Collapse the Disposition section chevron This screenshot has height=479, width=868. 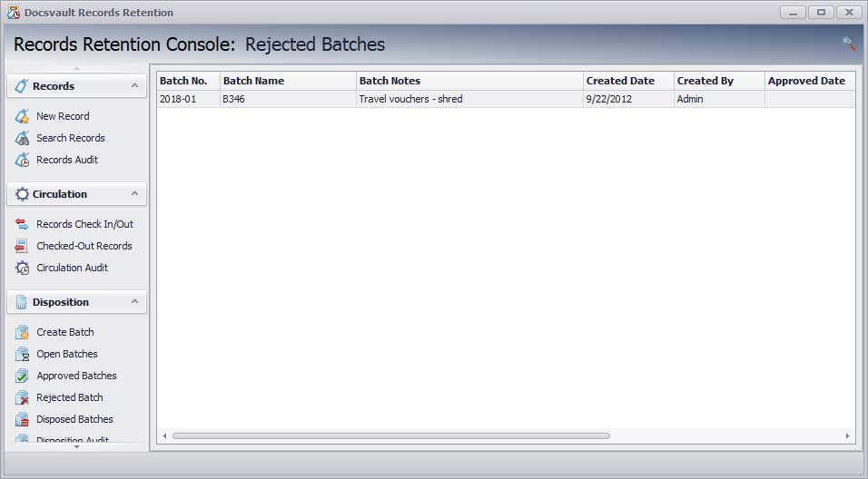(134, 301)
